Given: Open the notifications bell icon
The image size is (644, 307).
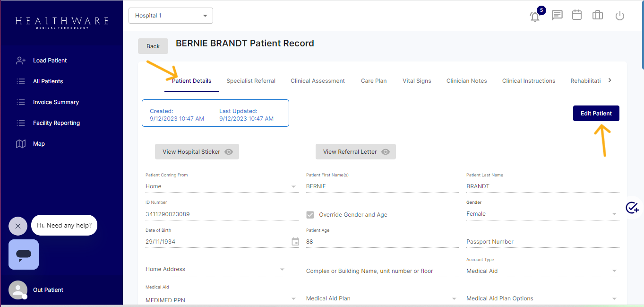Looking at the screenshot, I should 535,17.
